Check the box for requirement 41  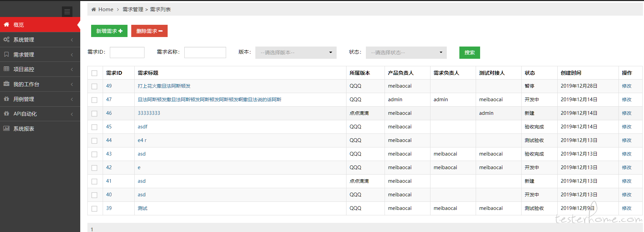tap(95, 181)
